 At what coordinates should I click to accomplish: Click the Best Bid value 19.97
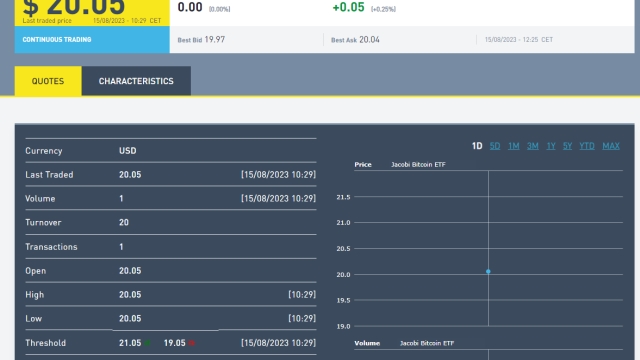(215, 40)
